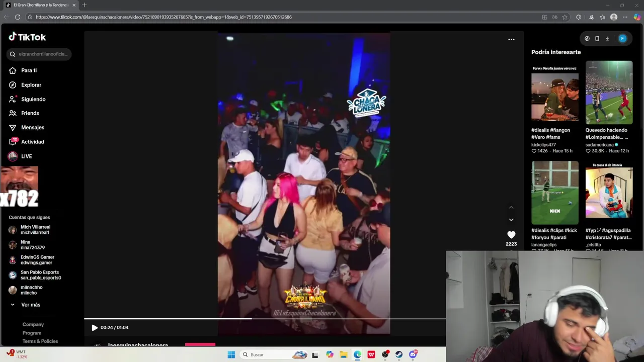Click the download desktop app icon
The width and height of the screenshot is (644, 362).
tap(607, 39)
